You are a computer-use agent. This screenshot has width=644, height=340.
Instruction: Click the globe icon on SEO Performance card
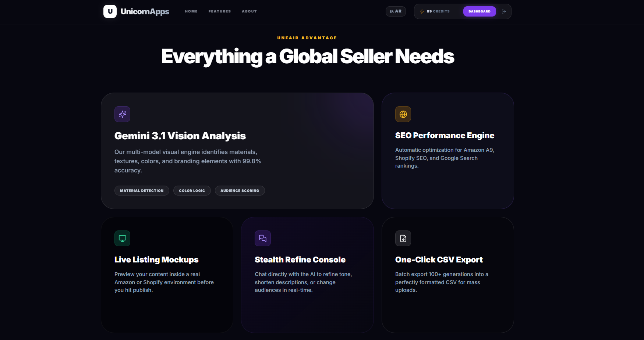(403, 114)
